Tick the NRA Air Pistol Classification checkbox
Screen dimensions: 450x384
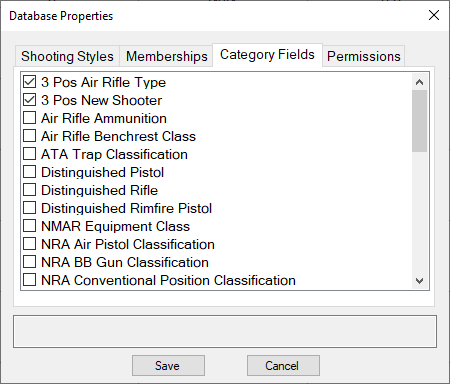[29, 244]
